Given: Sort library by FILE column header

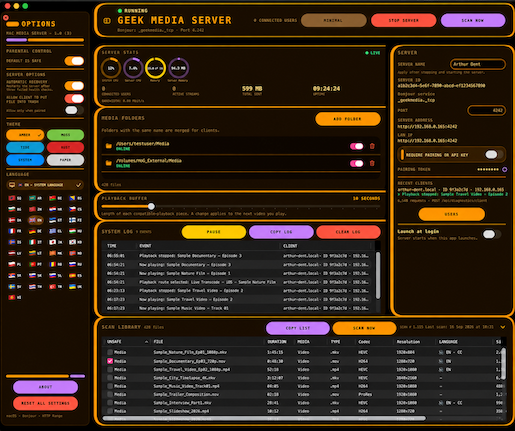Looking at the screenshot, I should [x=158, y=342].
